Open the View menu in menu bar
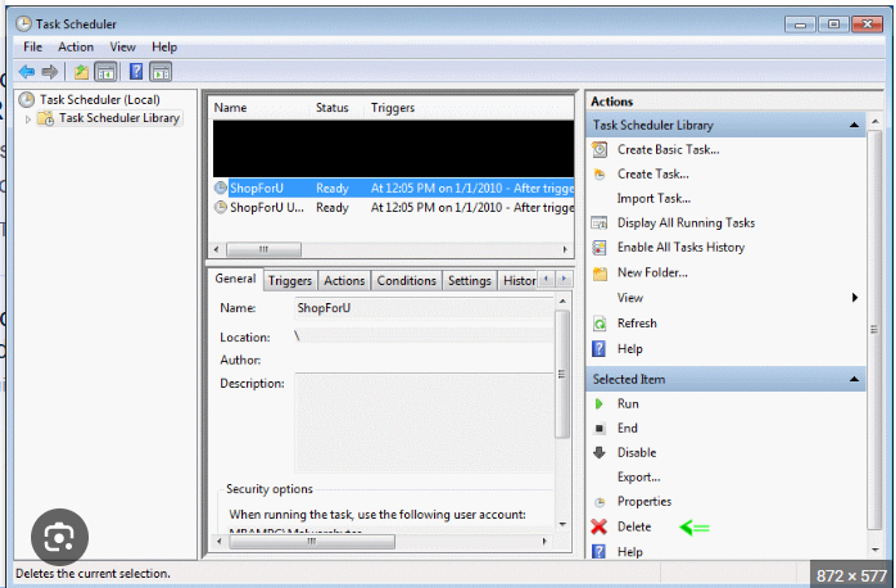Viewport: 896px width, 588px height. click(122, 47)
